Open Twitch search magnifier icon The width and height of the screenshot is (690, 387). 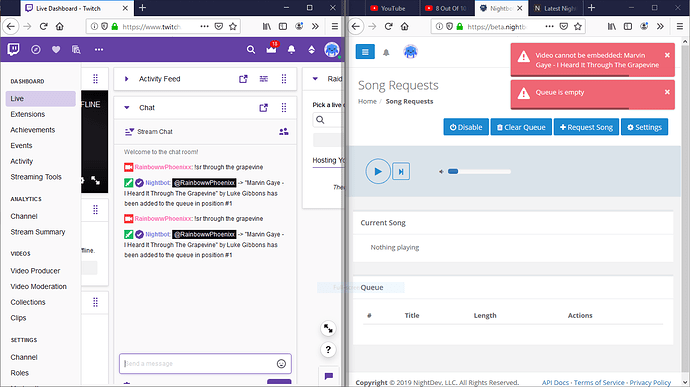point(251,50)
